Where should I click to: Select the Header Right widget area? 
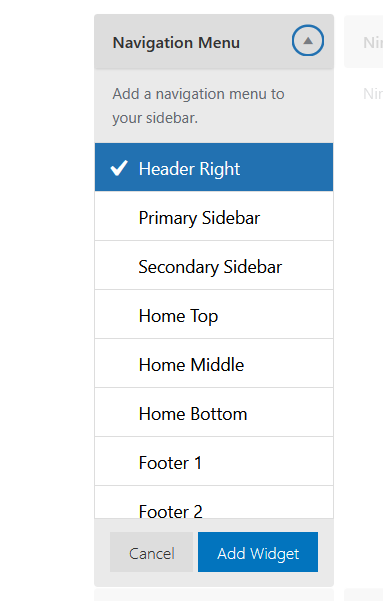pos(214,167)
